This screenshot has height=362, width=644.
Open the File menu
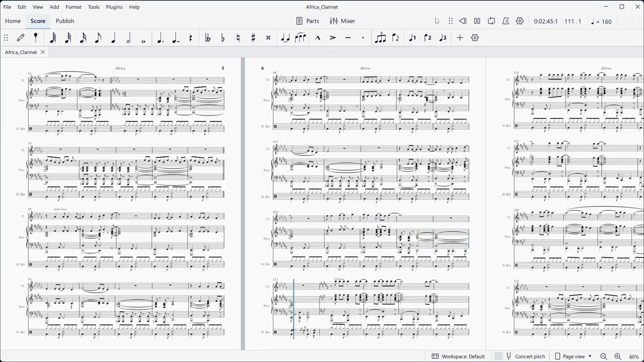pyautogui.click(x=7, y=7)
